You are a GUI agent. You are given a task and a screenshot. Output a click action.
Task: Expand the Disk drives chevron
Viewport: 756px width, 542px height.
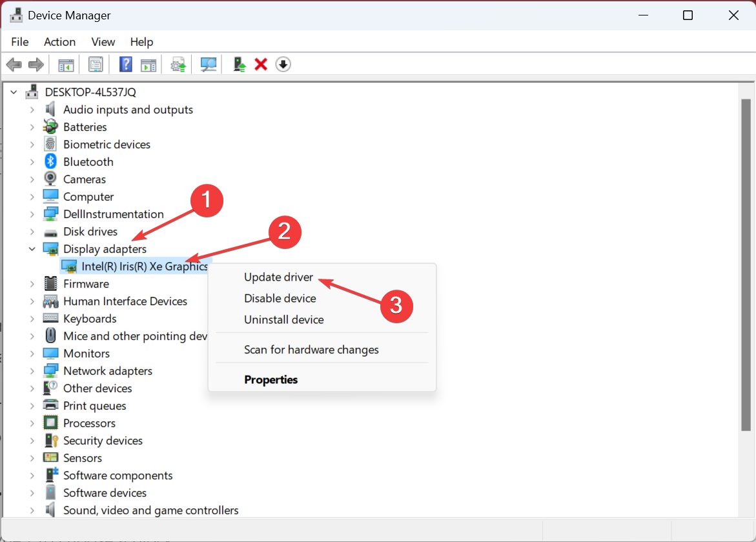point(32,232)
